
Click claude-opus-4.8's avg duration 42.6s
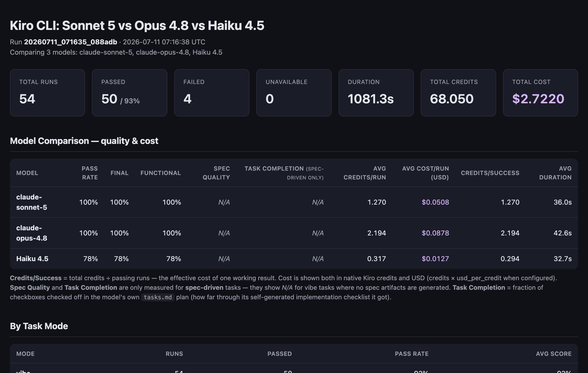[563, 233]
